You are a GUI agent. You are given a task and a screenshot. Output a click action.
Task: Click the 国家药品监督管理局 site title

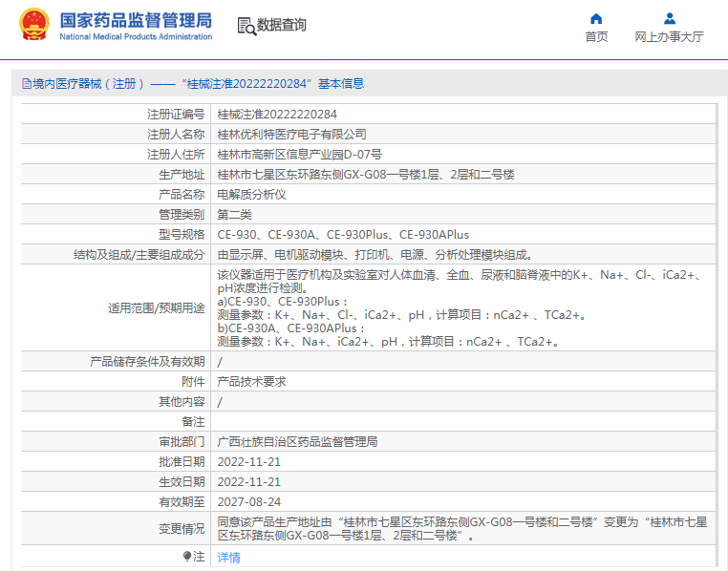[136, 20]
